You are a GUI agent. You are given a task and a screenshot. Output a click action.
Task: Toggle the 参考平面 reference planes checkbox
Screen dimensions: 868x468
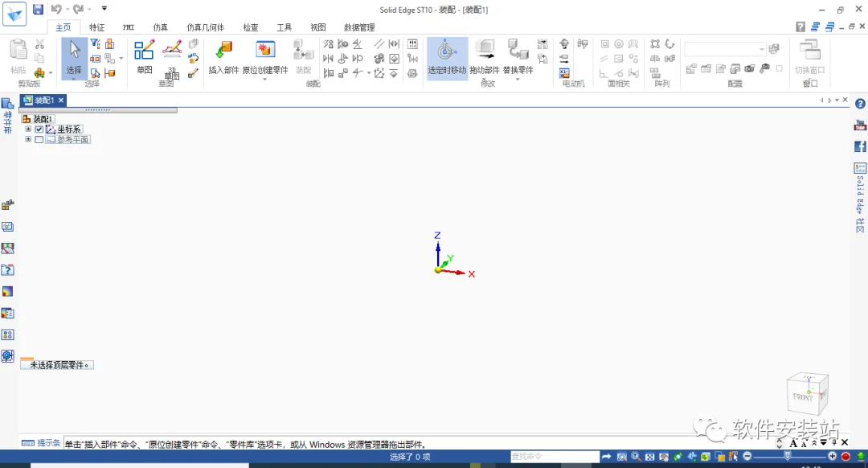(39, 140)
